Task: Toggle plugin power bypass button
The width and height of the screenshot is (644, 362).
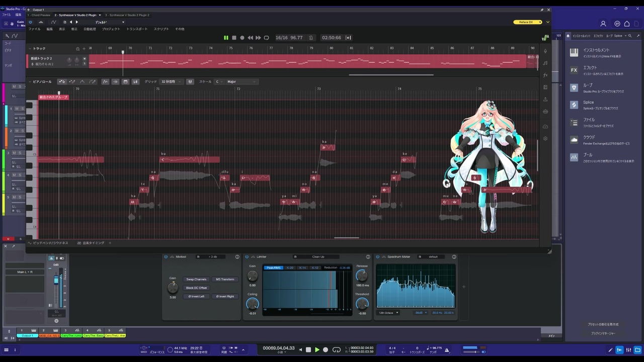Action: pos(30,22)
